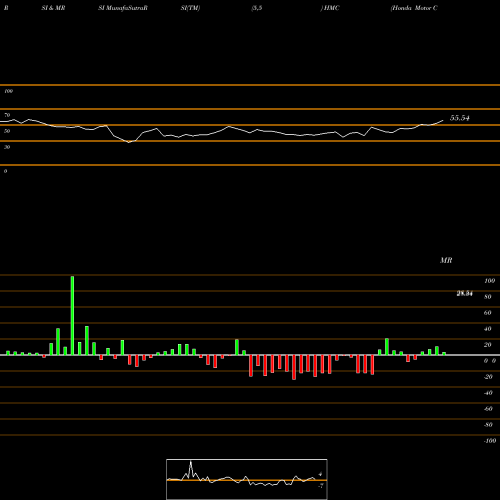Click the RSI axis label 50
500x500 pixels.
(x=7, y=131)
